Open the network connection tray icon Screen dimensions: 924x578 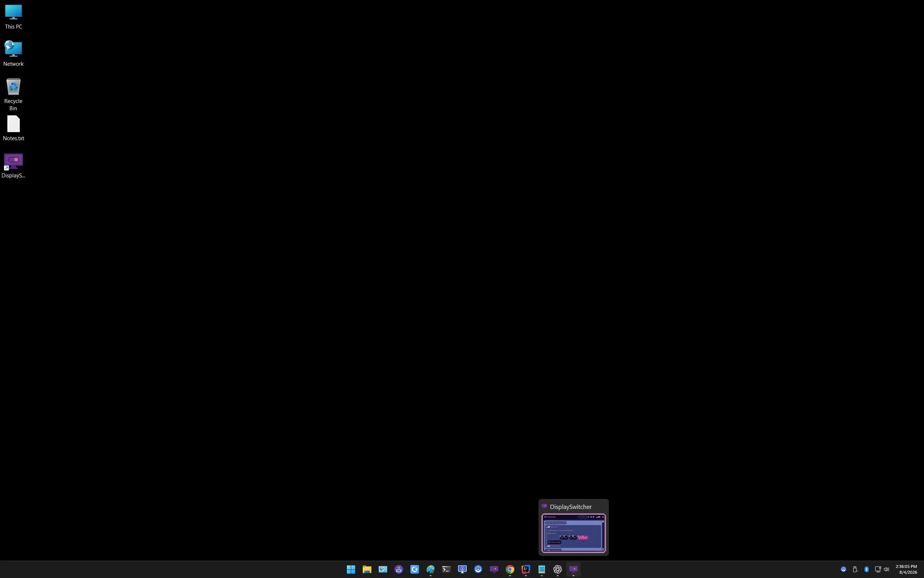pyautogui.click(x=877, y=569)
